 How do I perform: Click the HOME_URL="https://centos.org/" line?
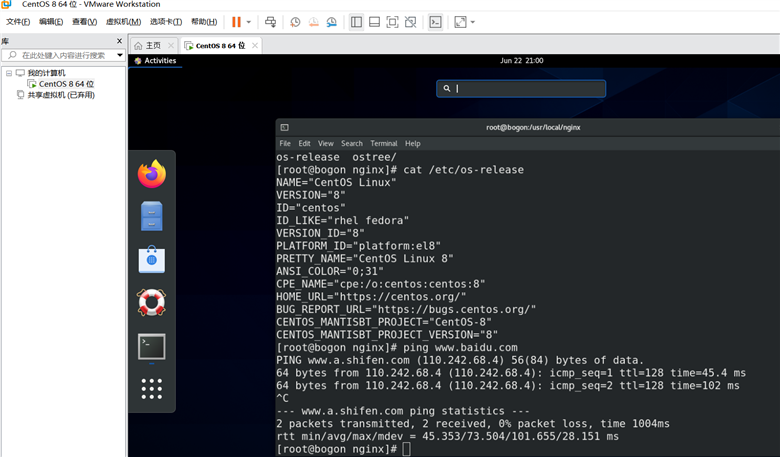[371, 297]
